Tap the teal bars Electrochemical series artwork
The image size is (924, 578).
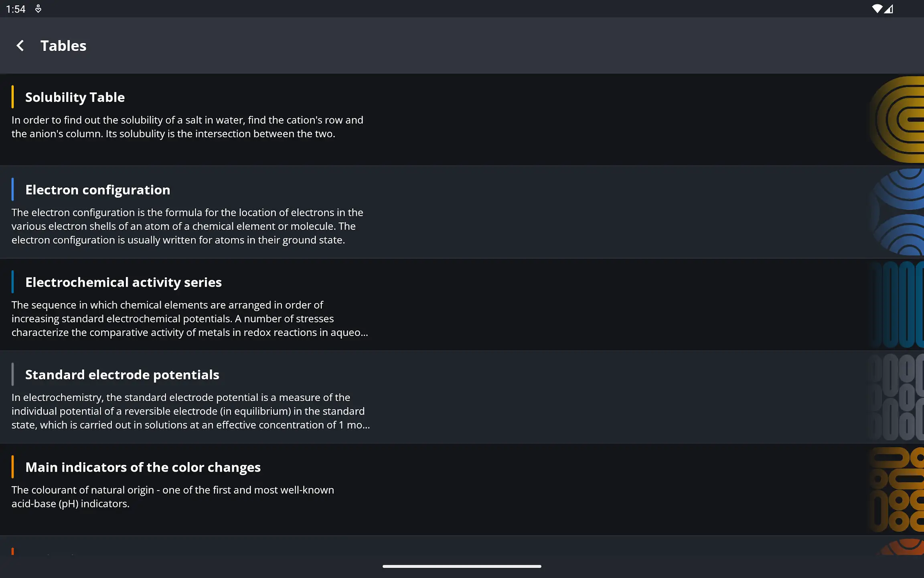click(897, 305)
